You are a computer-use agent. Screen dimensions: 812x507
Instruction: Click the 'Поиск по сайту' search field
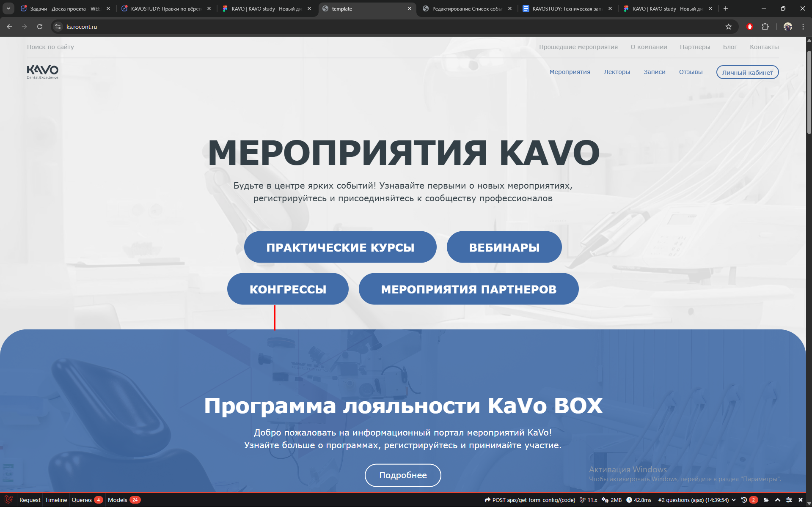(50, 47)
